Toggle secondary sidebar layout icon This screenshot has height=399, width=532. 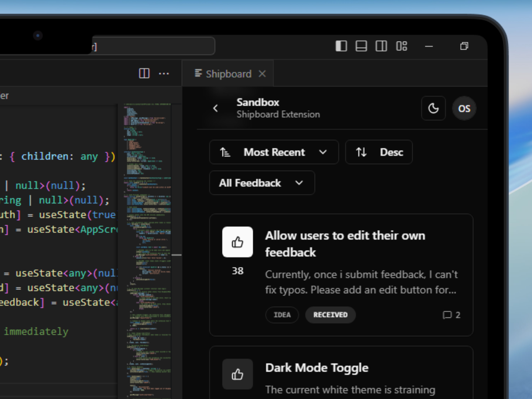(x=381, y=46)
